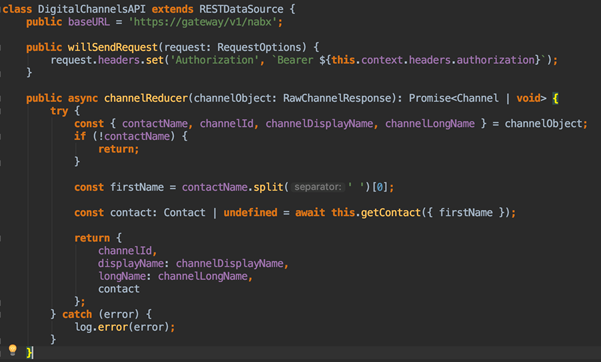Place cursor on channelReducer method name
The height and width of the screenshot is (362, 601).
pos(146,98)
